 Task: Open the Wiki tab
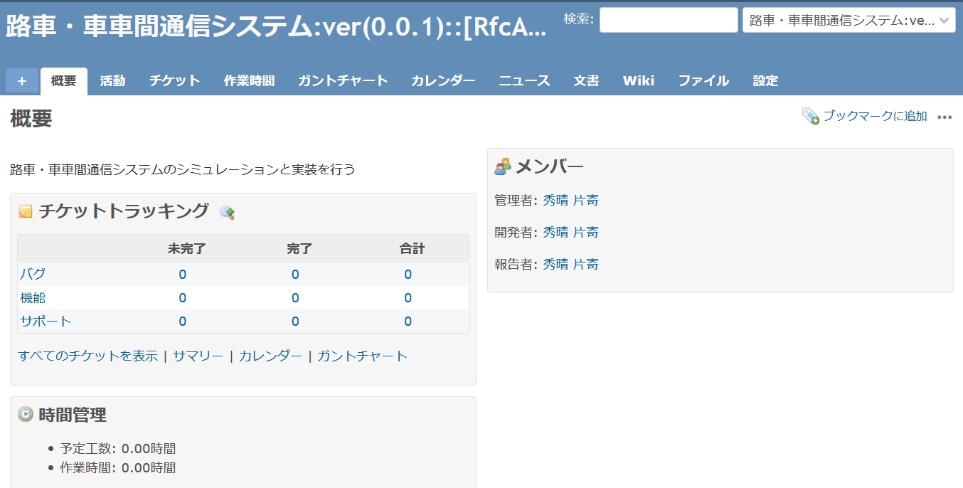pos(638,81)
